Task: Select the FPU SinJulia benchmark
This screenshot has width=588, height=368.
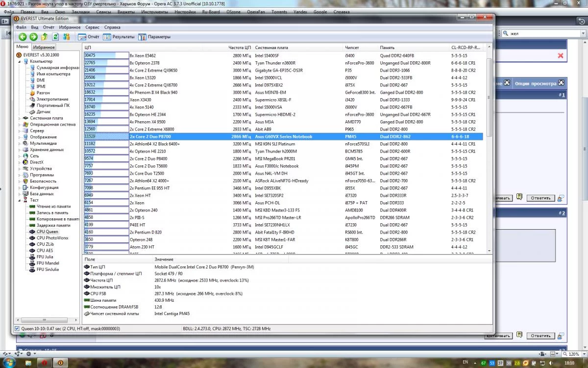Action: tap(44, 269)
